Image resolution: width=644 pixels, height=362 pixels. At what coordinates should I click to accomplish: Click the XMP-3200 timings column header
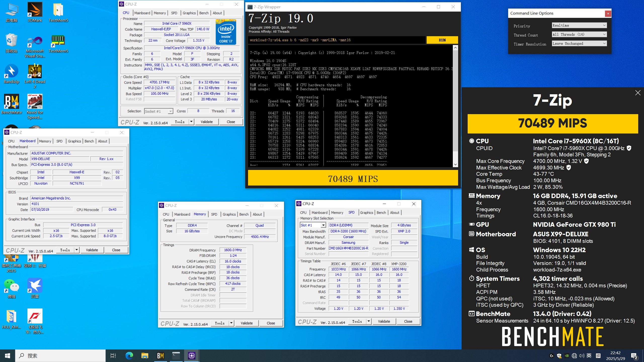coord(399,264)
